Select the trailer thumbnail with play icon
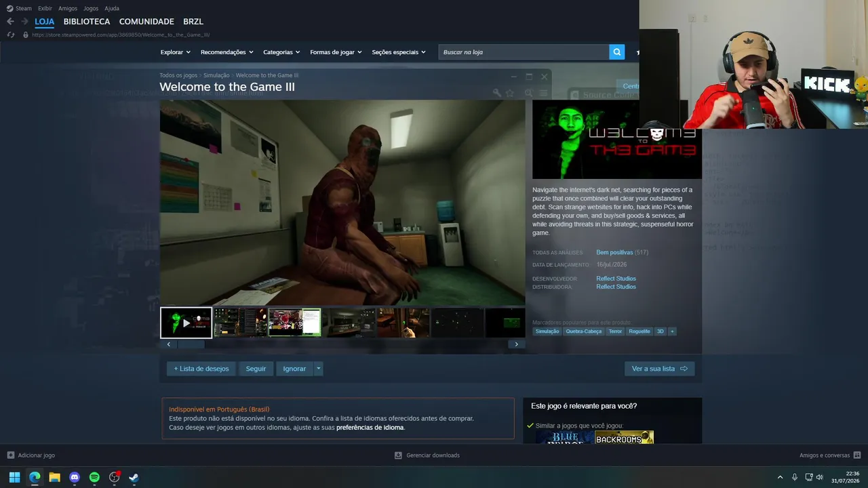This screenshot has width=868, height=488. click(x=186, y=323)
